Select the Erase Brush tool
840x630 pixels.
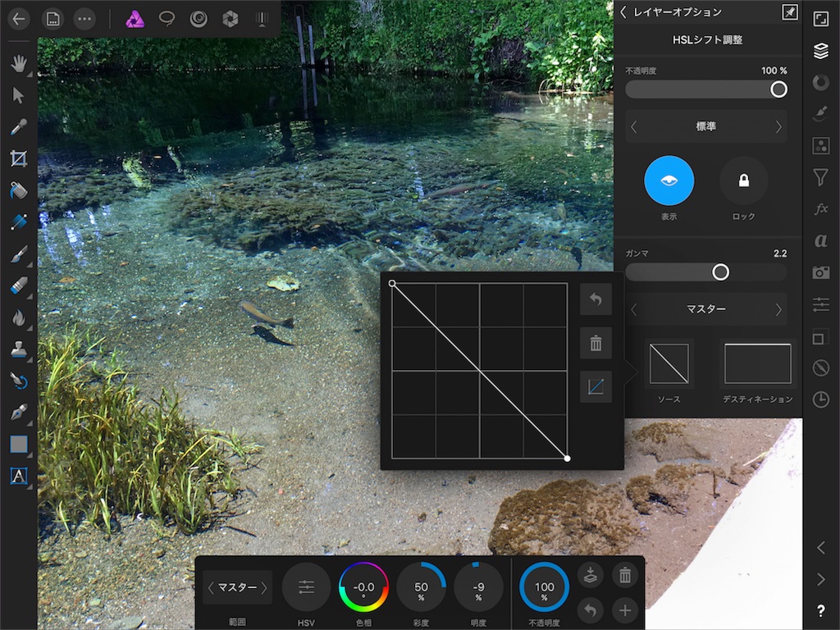[x=19, y=285]
